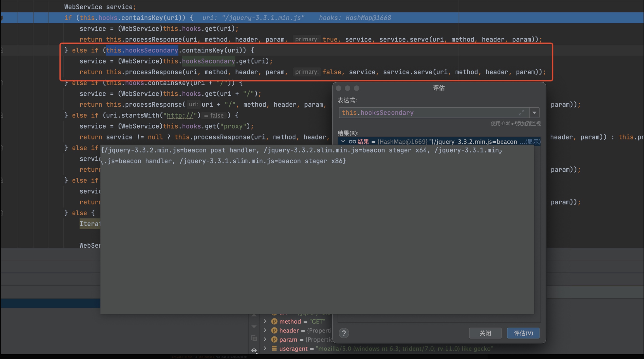Expand the useragent variable node
The height and width of the screenshot is (359, 644).
click(x=265, y=348)
